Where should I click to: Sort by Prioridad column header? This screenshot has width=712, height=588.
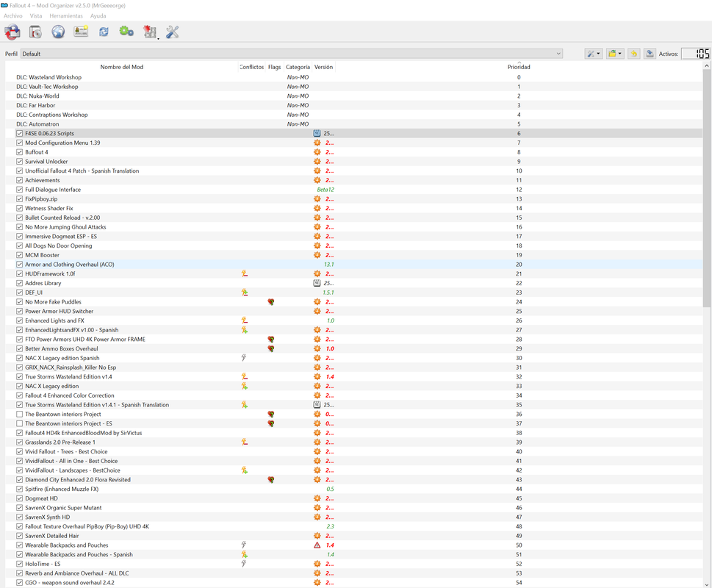(519, 67)
